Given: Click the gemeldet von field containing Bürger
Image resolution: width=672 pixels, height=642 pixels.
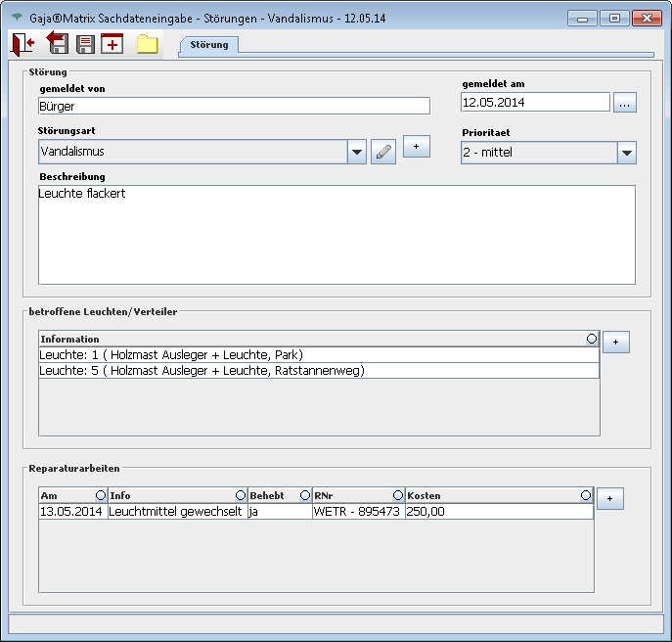Looking at the screenshot, I should point(234,106).
